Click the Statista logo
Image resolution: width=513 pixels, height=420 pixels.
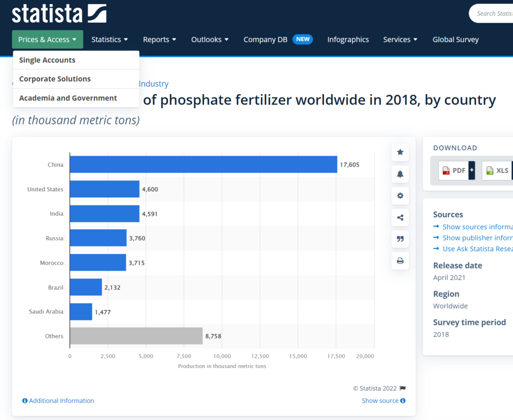59,13
